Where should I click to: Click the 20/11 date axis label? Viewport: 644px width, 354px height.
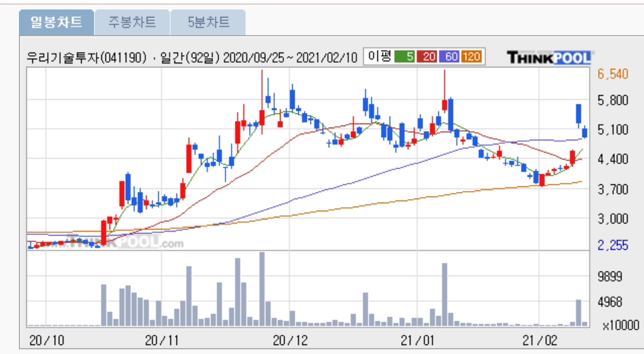[x=162, y=340]
